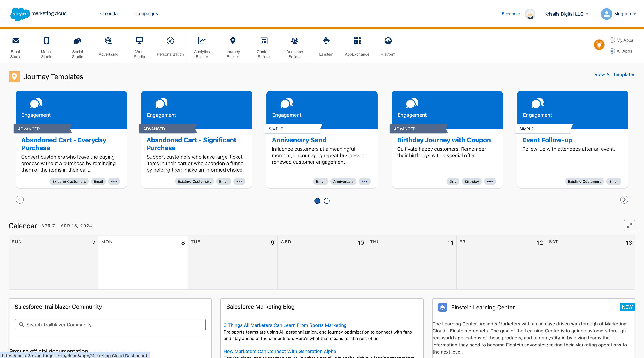Click the Anniversary tag on Anniversary Send card
The width and height of the screenshot is (644, 358).
343,181
